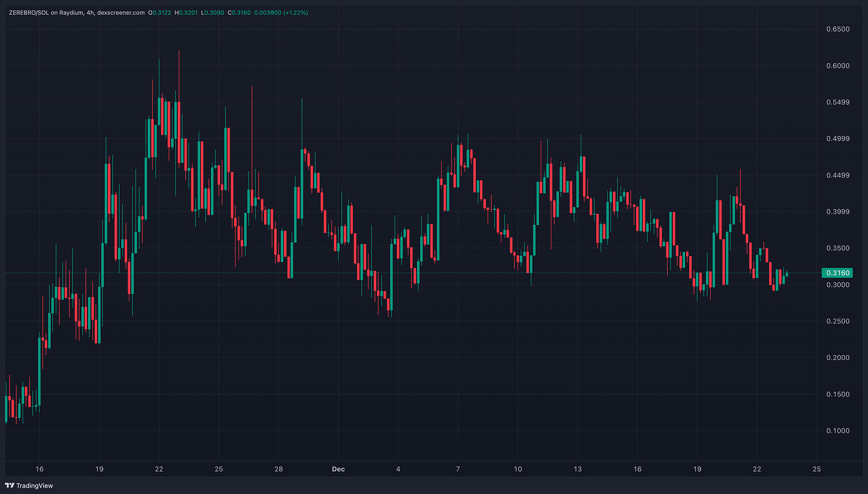The height and width of the screenshot is (494, 868).
Task: Click the open value O0.3122
Action: [x=159, y=12]
